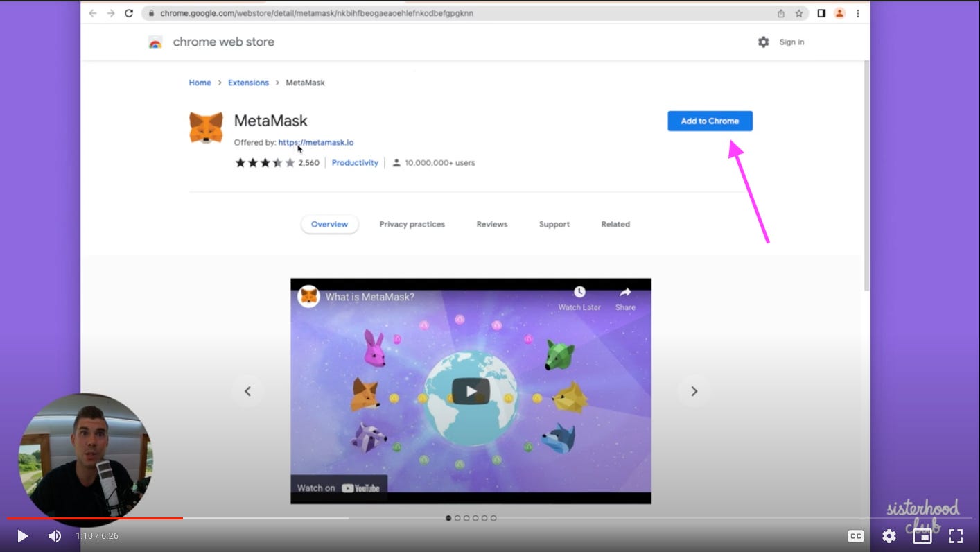Click the Watch Later clock icon
This screenshot has height=552, width=980.
579,292
